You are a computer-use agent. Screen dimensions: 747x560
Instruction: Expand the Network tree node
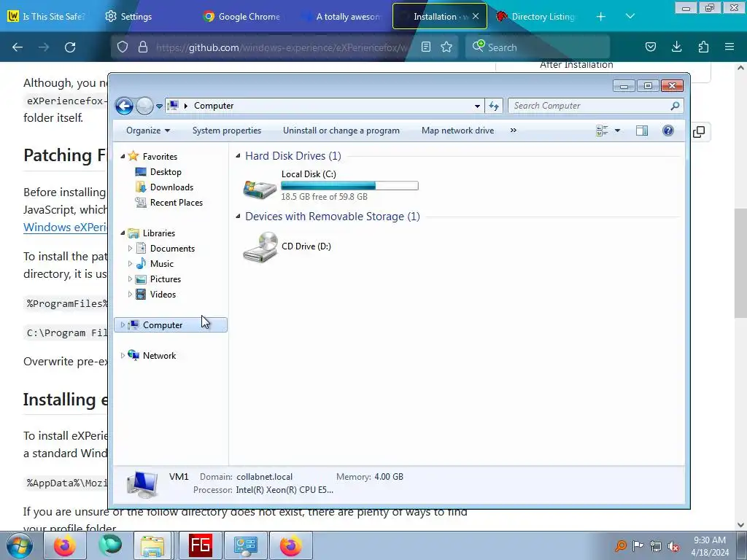click(123, 355)
